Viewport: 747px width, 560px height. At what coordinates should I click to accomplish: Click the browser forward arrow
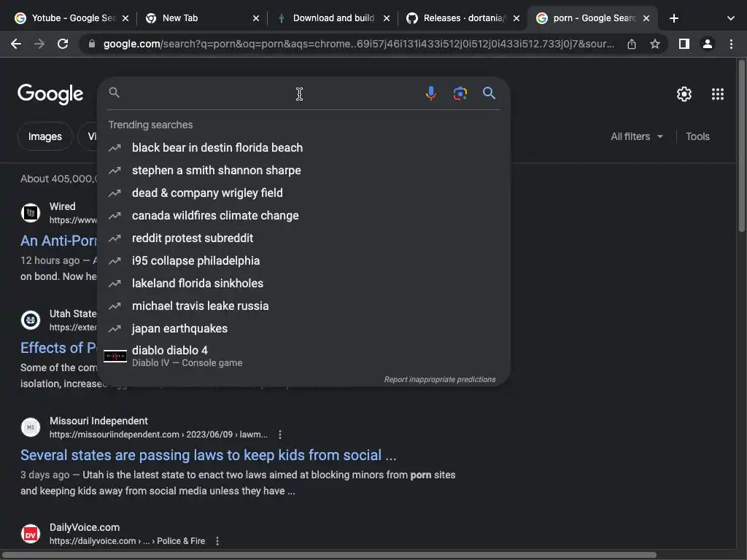[x=39, y=44]
